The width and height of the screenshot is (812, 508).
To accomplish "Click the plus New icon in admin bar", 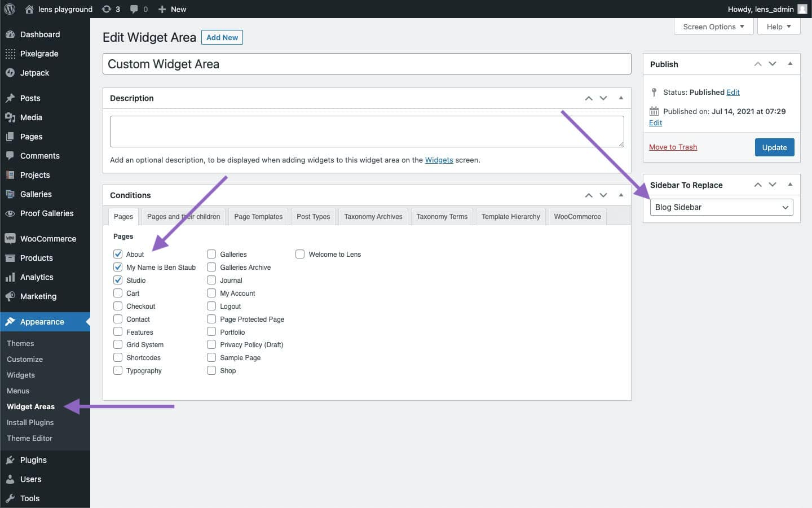I will (x=162, y=9).
